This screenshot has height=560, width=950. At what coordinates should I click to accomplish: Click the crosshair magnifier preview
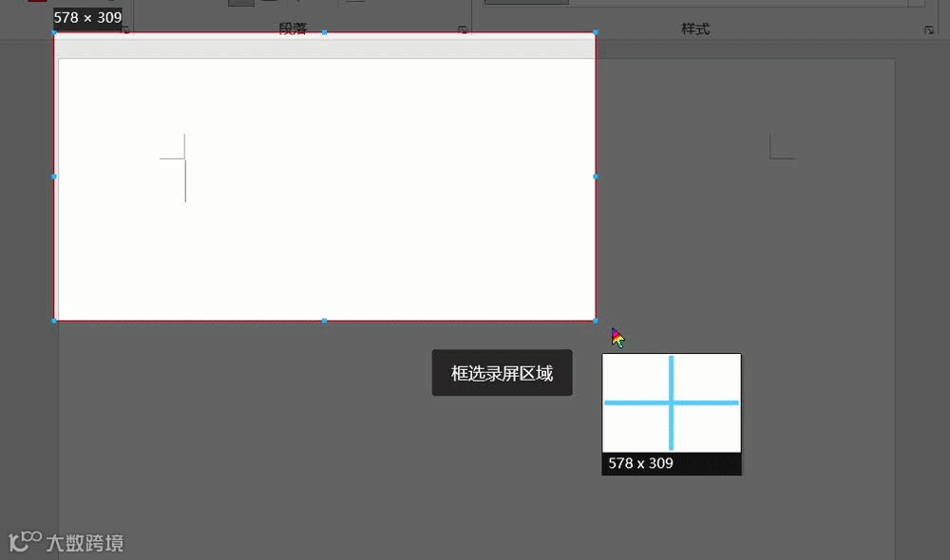(672, 403)
